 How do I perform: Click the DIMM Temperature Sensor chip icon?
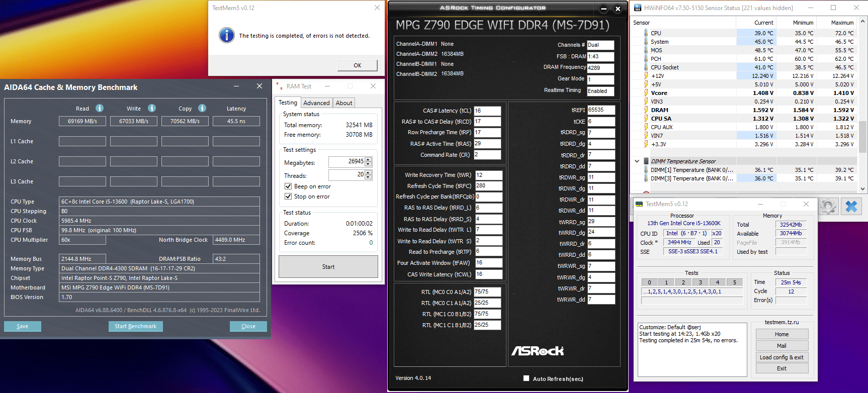tap(646, 161)
